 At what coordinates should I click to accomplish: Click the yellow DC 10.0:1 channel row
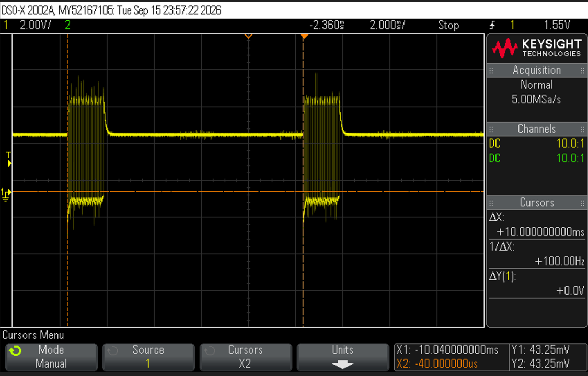click(537, 144)
